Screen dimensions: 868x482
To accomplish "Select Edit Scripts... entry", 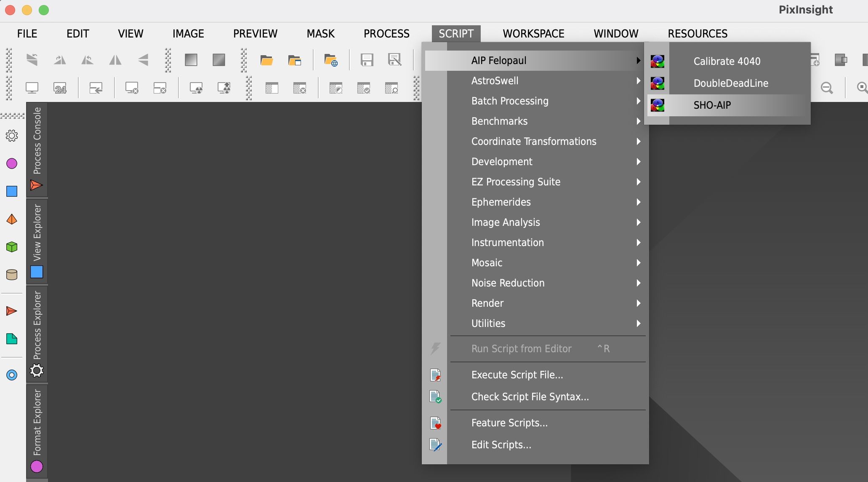I will point(535,445).
